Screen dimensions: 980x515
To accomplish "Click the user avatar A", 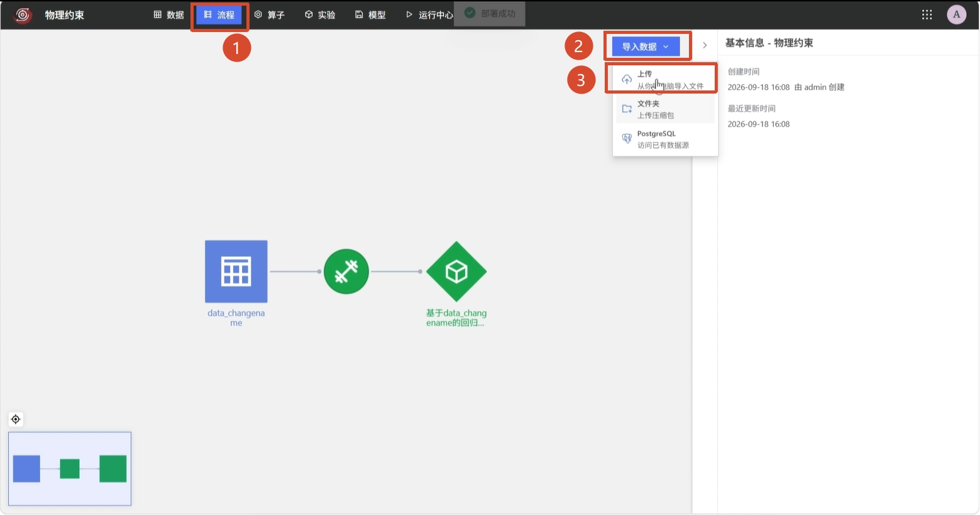I will pos(957,15).
